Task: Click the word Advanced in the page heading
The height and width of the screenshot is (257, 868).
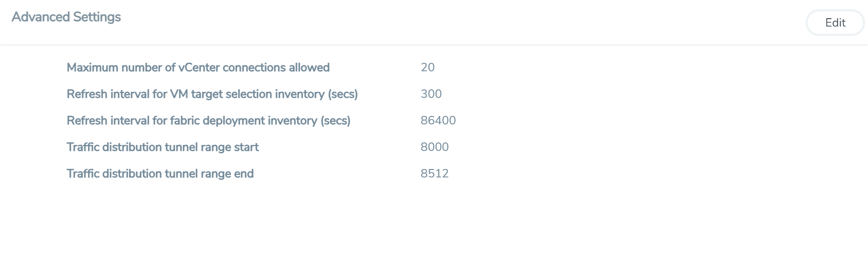Action: point(41,17)
